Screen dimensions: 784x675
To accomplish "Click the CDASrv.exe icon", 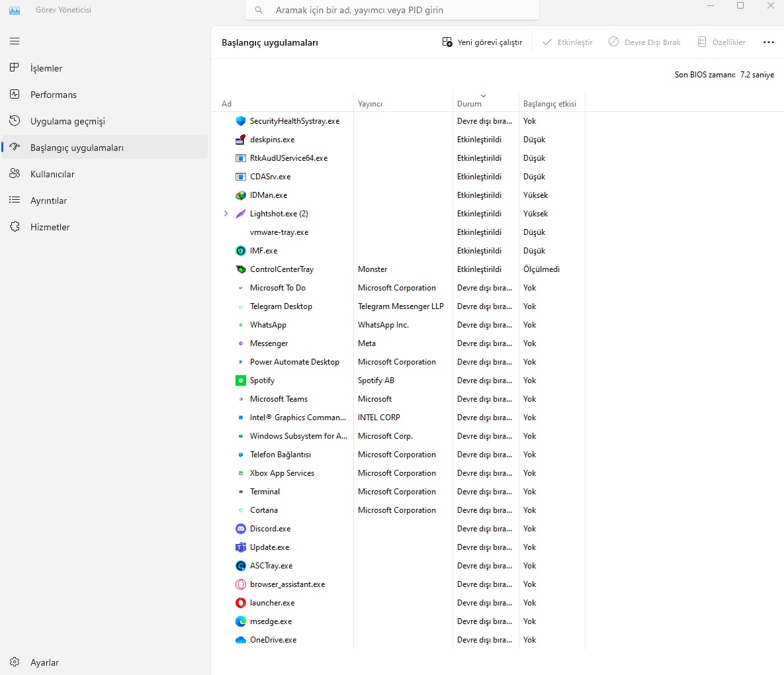I will pyautogui.click(x=241, y=177).
